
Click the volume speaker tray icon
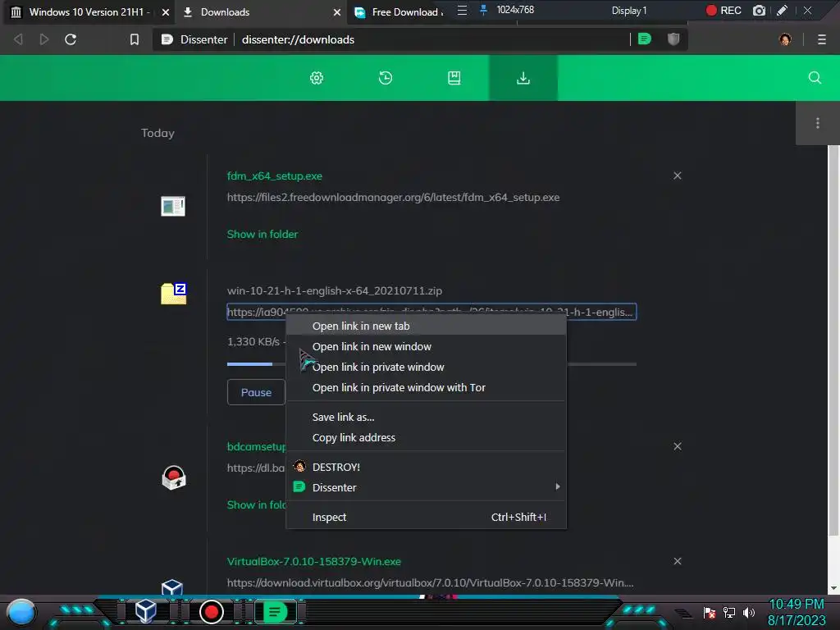[x=748, y=612]
